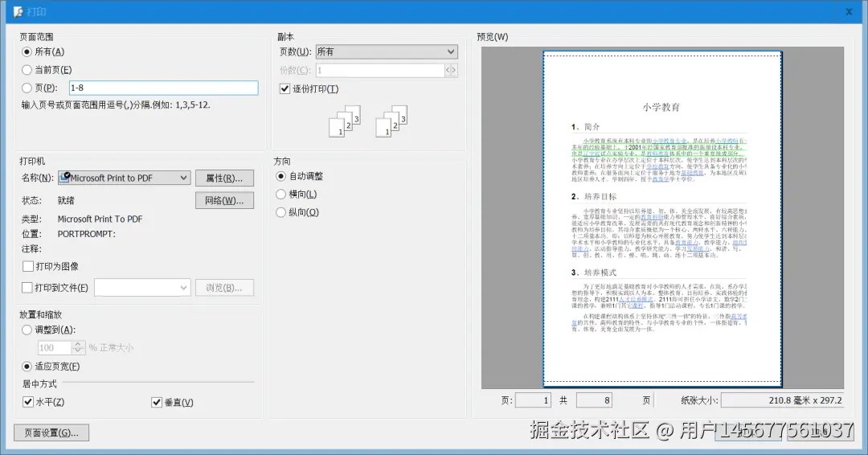Choose 横向(L) landscape orientation
The width and height of the screenshot is (868, 455).
pyautogui.click(x=280, y=195)
